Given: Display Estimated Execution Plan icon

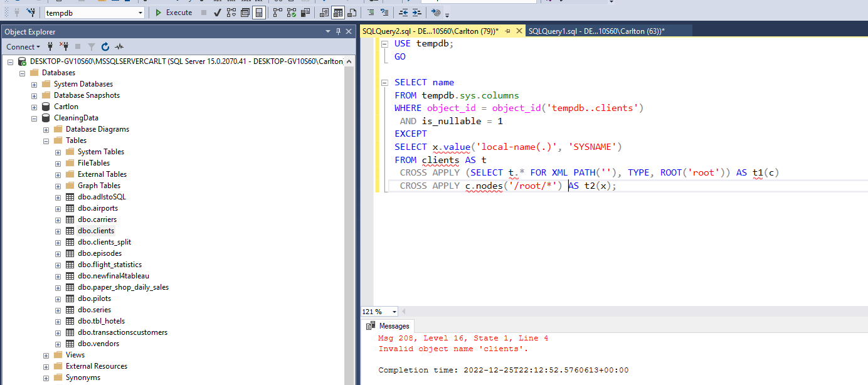Looking at the screenshot, I should pos(231,13).
